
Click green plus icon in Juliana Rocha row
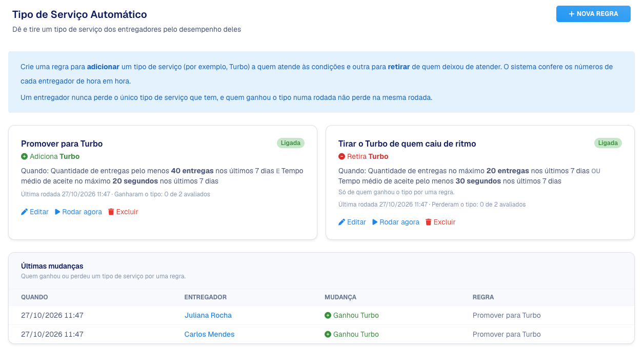click(328, 315)
